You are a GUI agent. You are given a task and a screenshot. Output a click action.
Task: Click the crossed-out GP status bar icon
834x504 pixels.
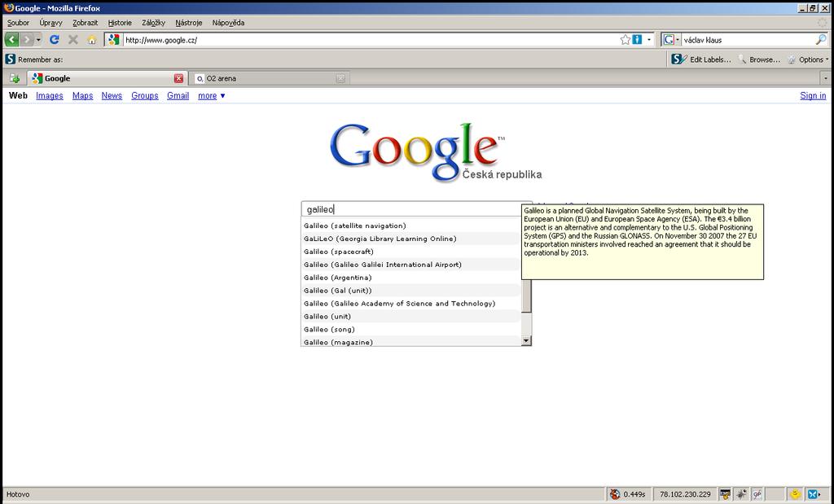pos(757,494)
